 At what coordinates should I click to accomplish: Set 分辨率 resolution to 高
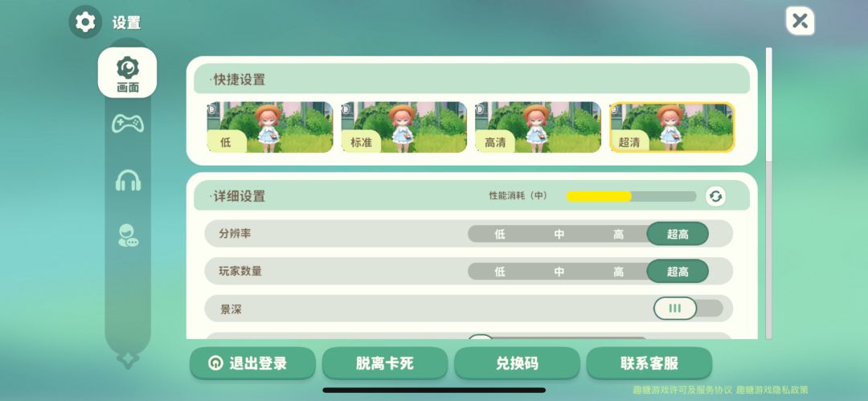click(x=618, y=234)
